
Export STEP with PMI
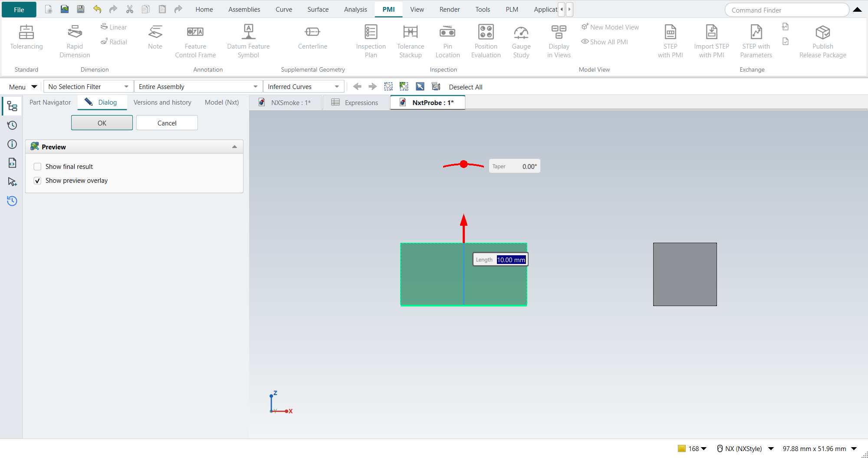point(670,41)
